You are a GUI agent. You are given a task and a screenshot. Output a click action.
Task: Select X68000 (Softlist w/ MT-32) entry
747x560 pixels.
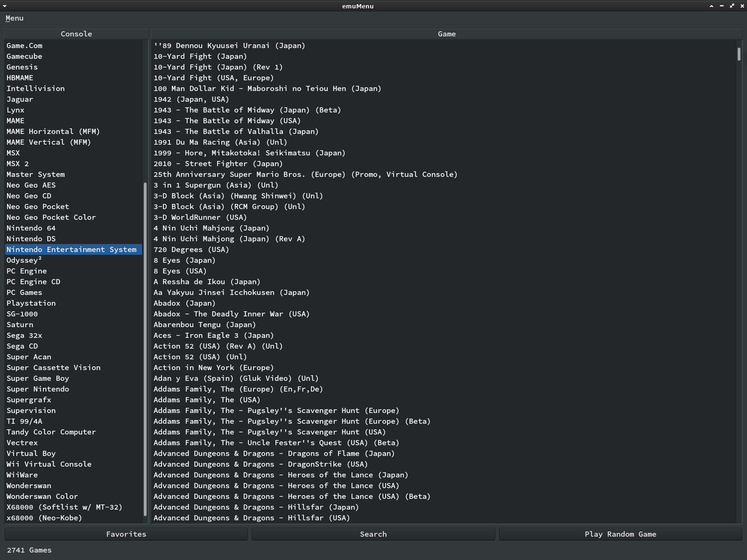click(73, 507)
